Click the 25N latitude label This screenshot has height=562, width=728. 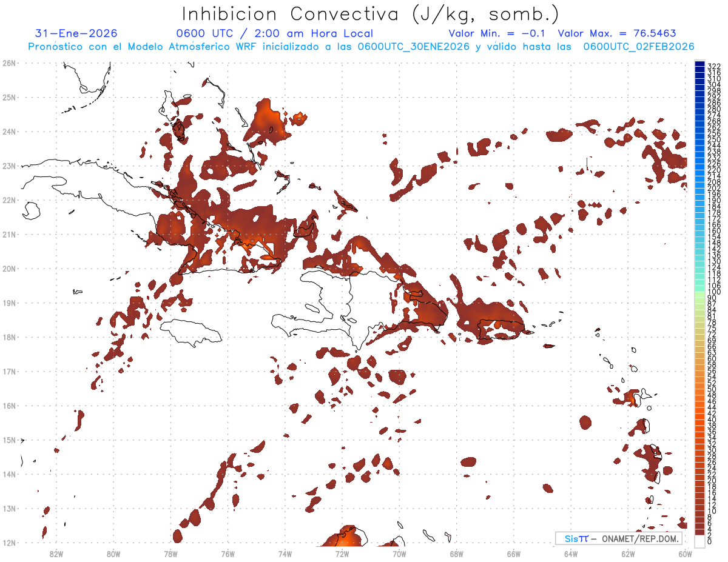(x=8, y=97)
